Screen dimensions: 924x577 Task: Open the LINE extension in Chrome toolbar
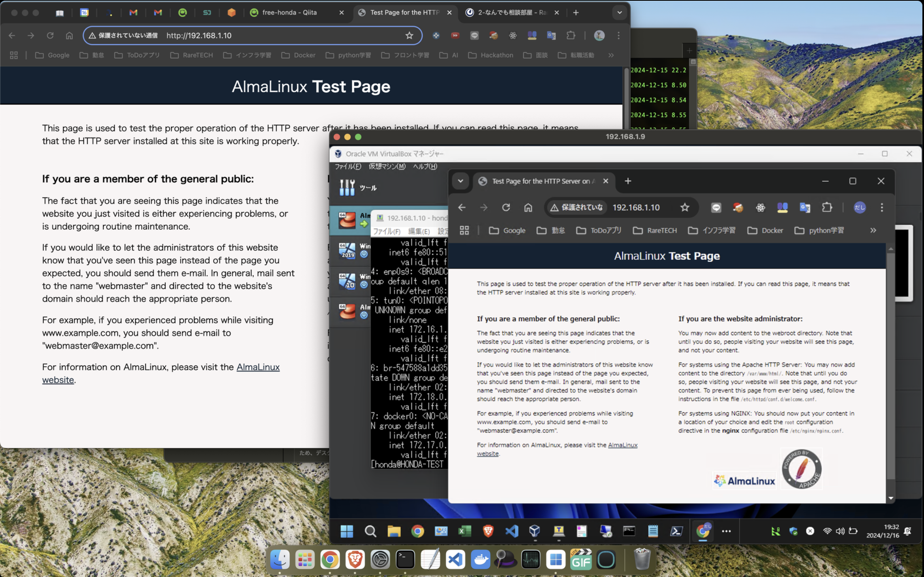click(x=474, y=36)
